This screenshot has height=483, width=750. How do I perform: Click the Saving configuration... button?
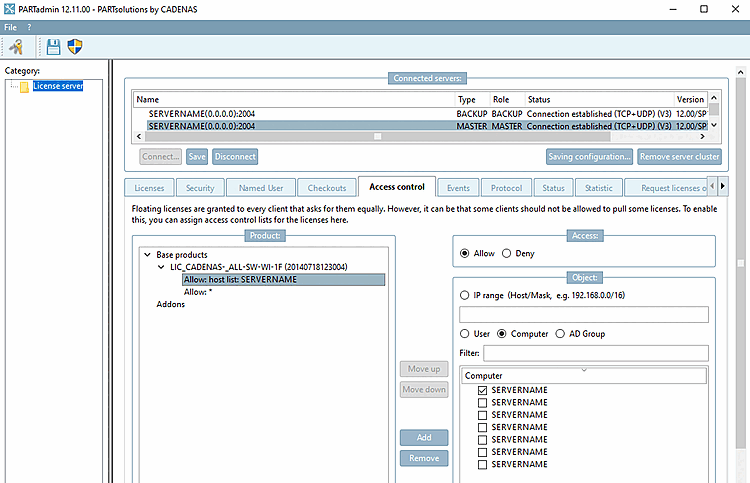click(x=589, y=157)
